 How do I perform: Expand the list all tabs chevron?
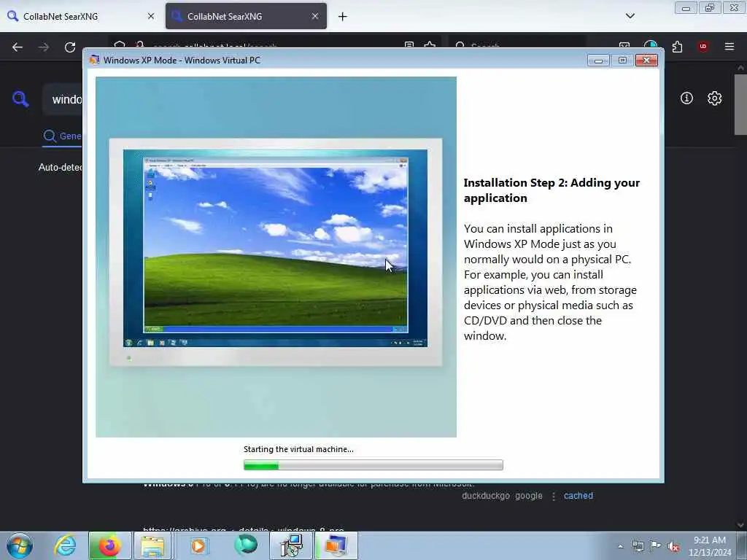(x=630, y=16)
